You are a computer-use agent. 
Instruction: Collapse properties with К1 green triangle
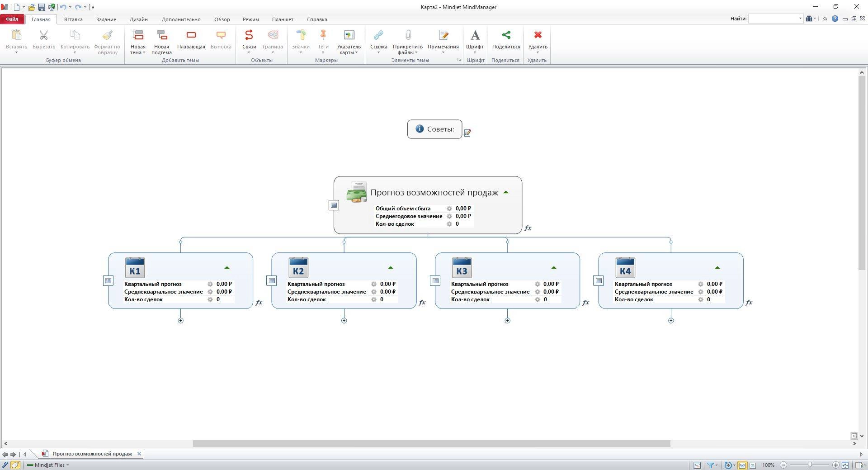(227, 268)
